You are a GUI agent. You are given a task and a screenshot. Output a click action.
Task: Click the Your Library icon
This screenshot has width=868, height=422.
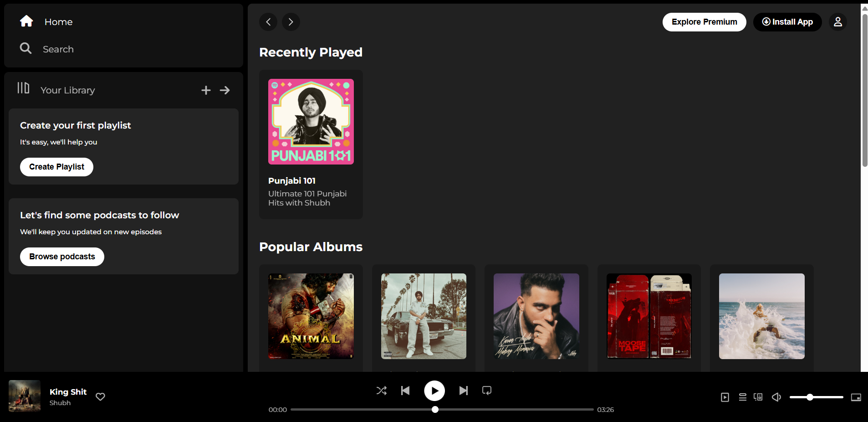pos(23,88)
